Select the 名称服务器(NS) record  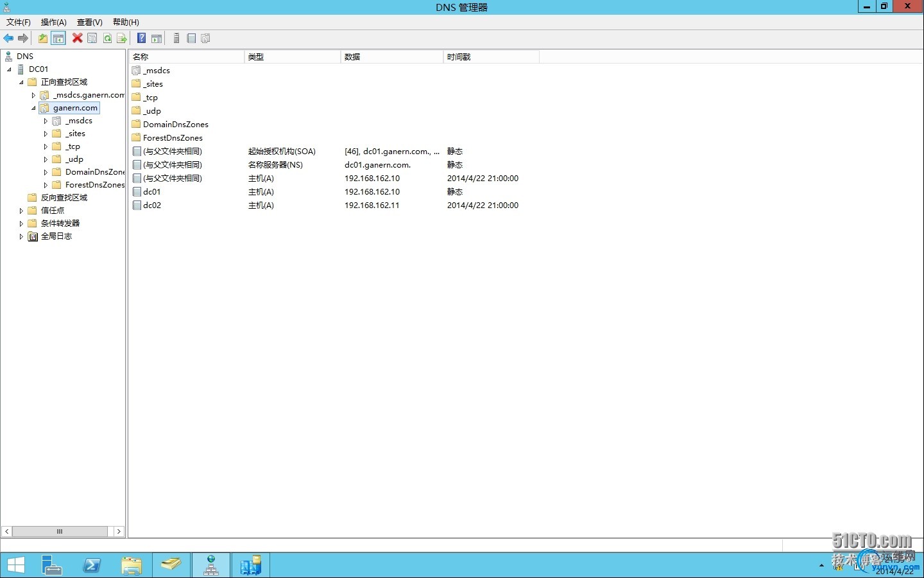[275, 165]
